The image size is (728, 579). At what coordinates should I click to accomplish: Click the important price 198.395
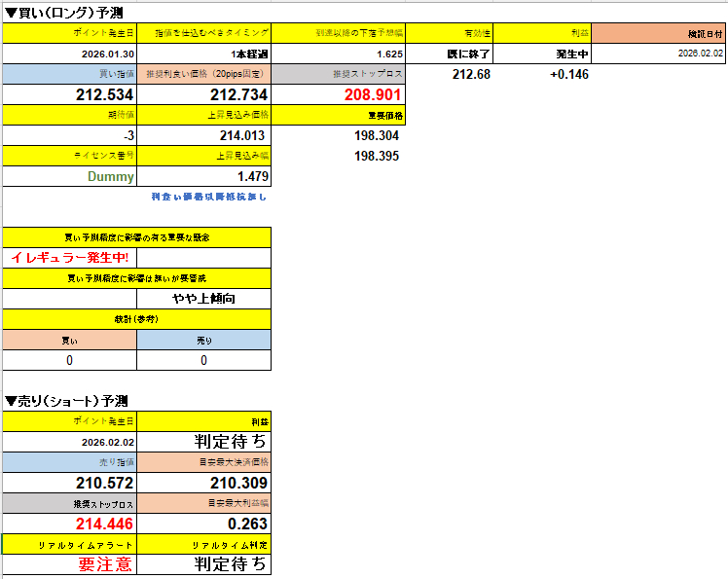tap(376, 156)
